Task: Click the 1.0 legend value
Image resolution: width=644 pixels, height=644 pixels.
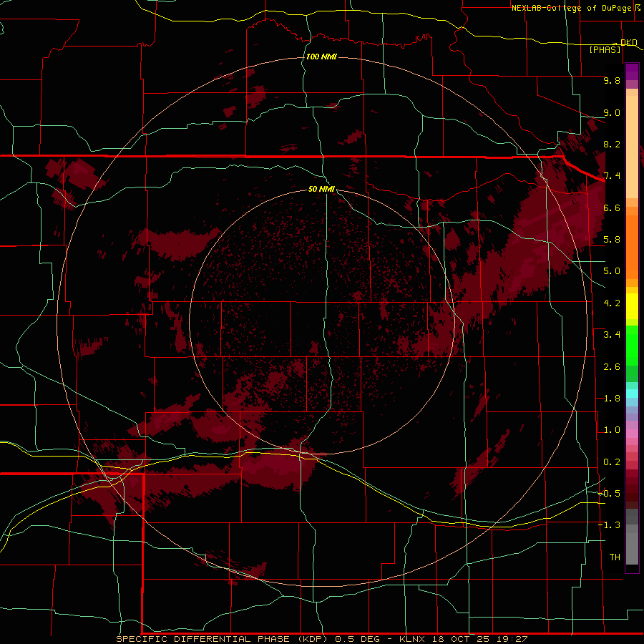Action: (612, 430)
